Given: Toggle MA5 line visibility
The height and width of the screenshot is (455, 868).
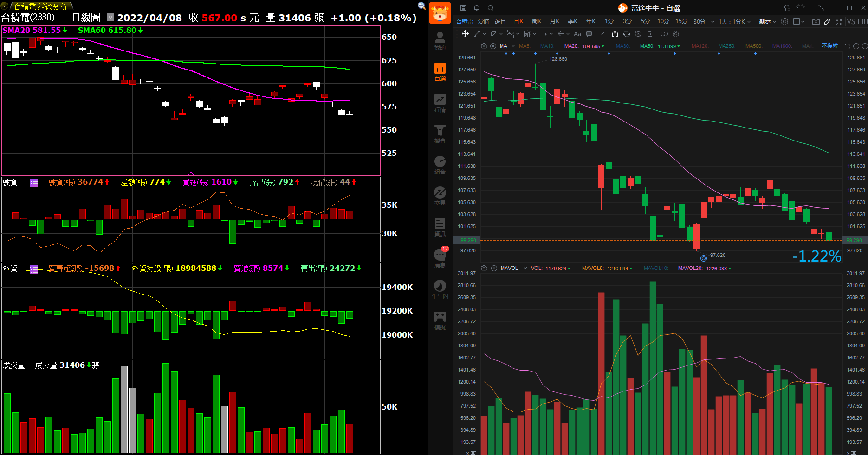Looking at the screenshot, I should point(525,46).
